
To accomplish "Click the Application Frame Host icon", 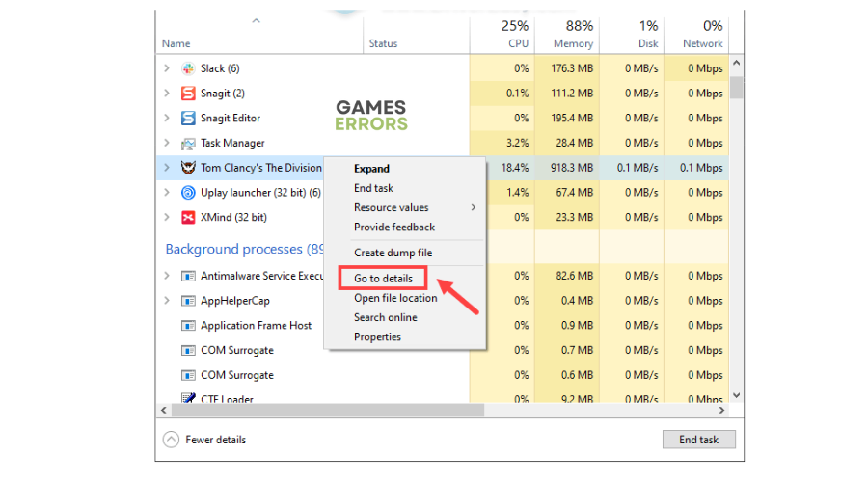I will click(188, 326).
